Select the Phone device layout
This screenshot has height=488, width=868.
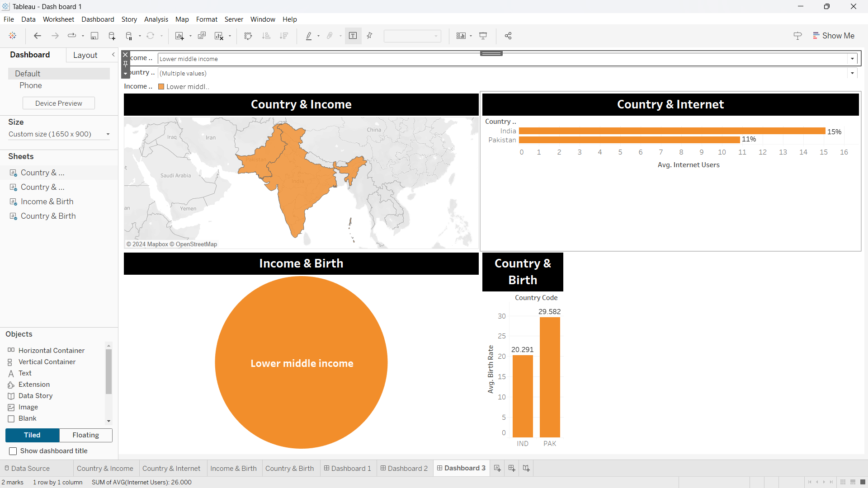(x=31, y=85)
